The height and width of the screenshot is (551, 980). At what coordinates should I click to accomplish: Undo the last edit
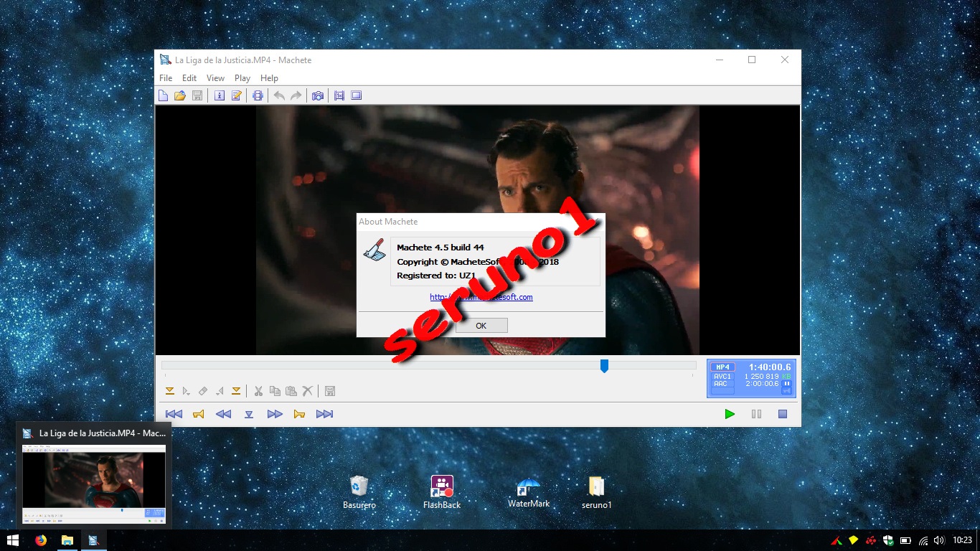pos(279,95)
